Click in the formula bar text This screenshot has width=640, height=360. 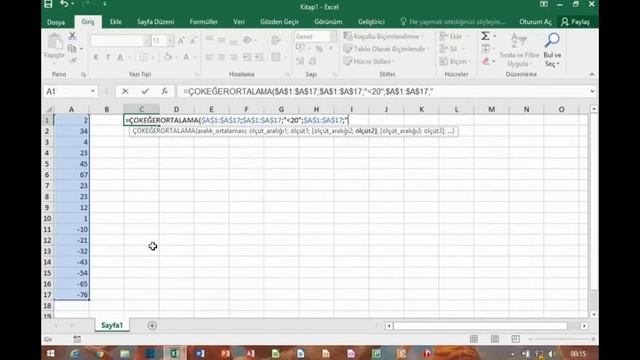tap(308, 91)
